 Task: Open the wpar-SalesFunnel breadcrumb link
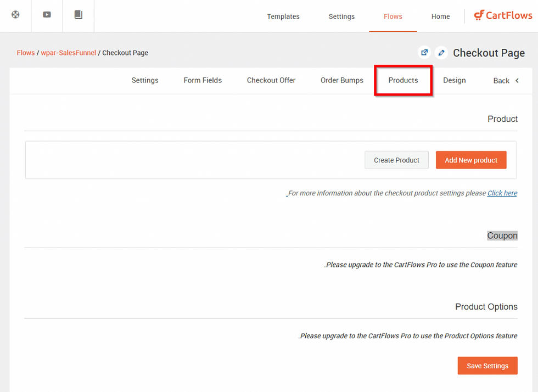(68, 53)
